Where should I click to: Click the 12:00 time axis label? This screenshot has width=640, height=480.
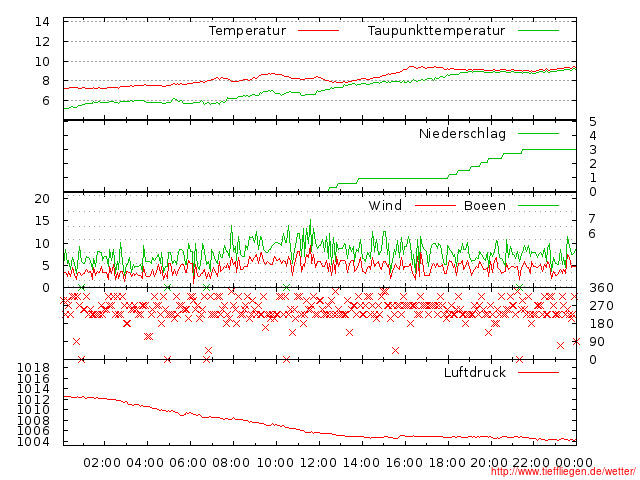[x=318, y=462]
